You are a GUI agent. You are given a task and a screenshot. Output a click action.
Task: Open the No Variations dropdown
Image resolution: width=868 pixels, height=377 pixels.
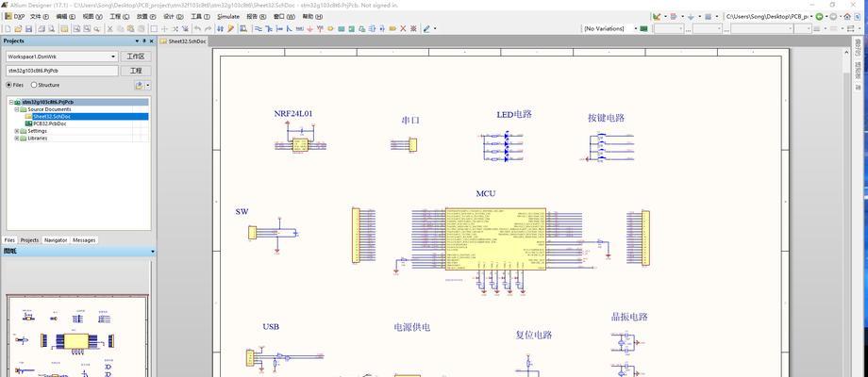(636, 28)
